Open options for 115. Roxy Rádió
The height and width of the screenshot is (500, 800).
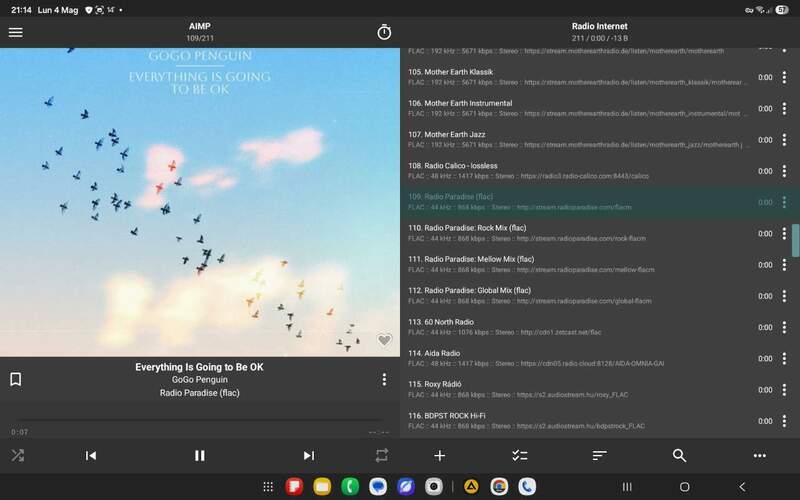[x=784, y=389]
